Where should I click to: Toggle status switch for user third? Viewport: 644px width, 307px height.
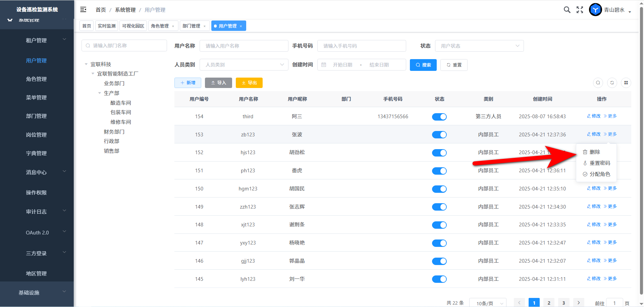point(439,117)
